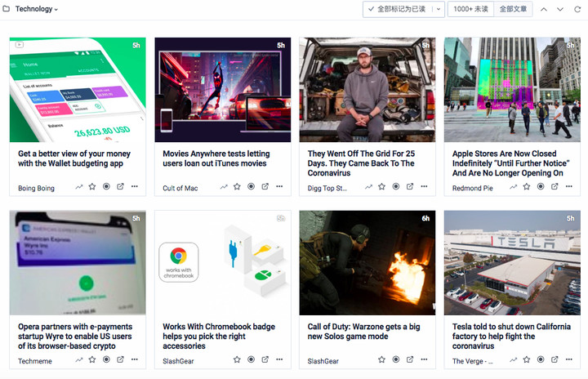Star the Tesla factory article

pyautogui.click(x=527, y=359)
